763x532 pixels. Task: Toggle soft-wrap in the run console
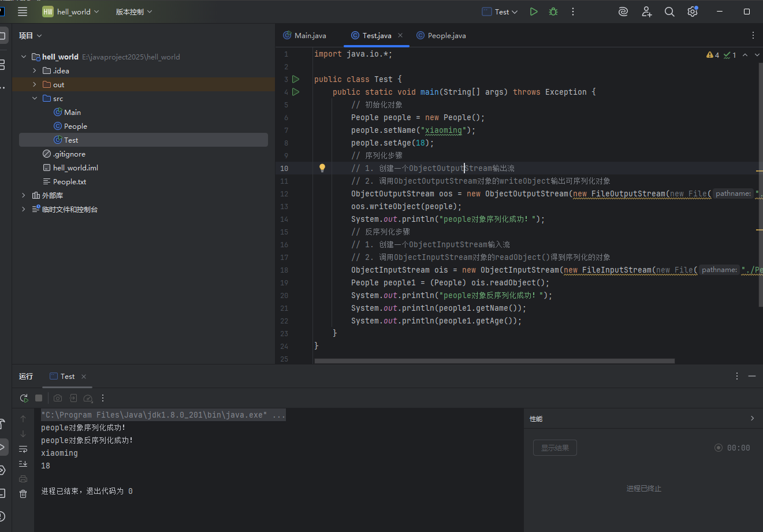23,449
